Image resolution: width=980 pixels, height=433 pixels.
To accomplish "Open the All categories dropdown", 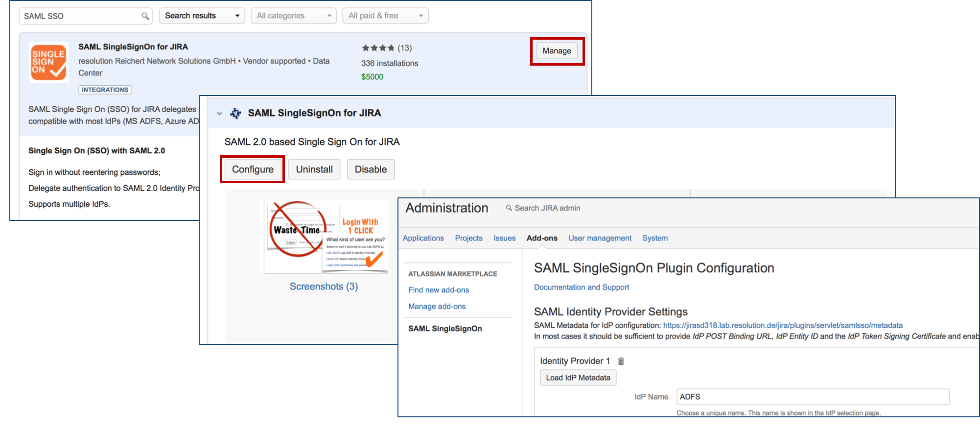I will pos(294,16).
